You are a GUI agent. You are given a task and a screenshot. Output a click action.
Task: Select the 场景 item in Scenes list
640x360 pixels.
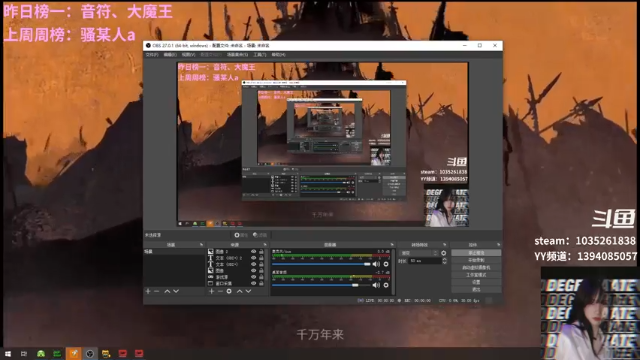(x=174, y=251)
